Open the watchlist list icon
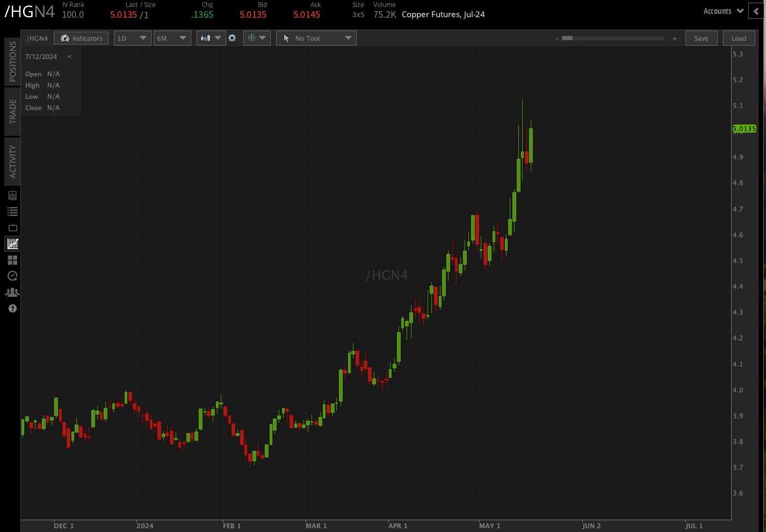 click(12, 212)
